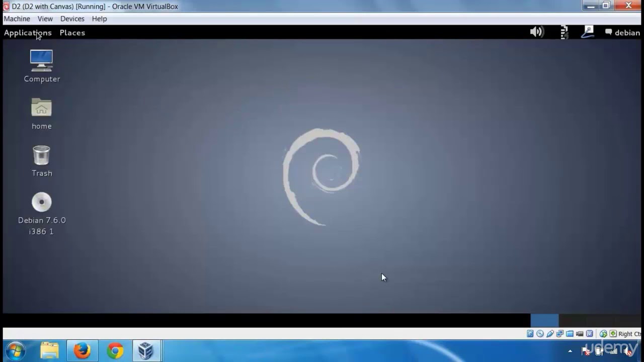Click the virtualization features indicator in status bar
This screenshot has width=644, height=362.
[x=590, y=333]
